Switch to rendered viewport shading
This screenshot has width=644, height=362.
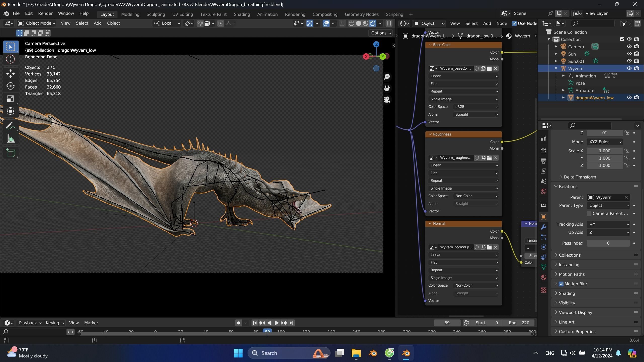coord(373,23)
